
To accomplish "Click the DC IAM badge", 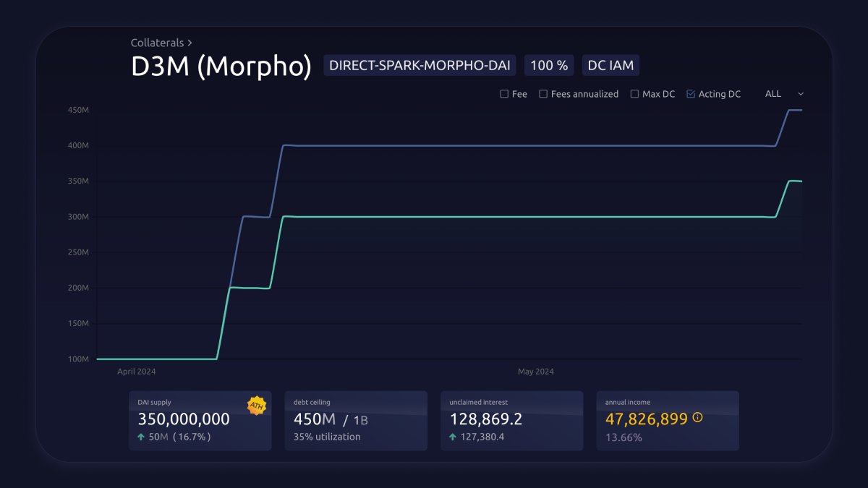I will pos(610,65).
